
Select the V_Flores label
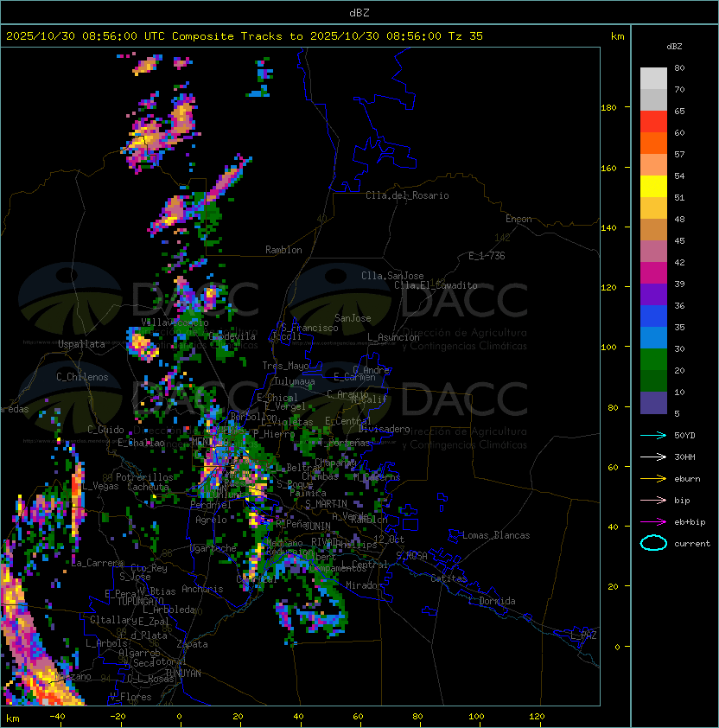130,697
